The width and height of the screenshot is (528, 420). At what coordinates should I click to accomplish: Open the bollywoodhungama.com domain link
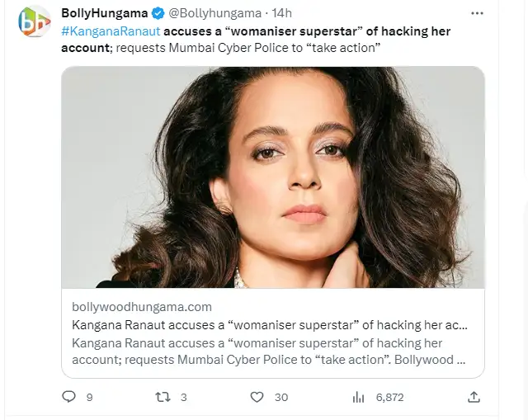tap(142, 307)
